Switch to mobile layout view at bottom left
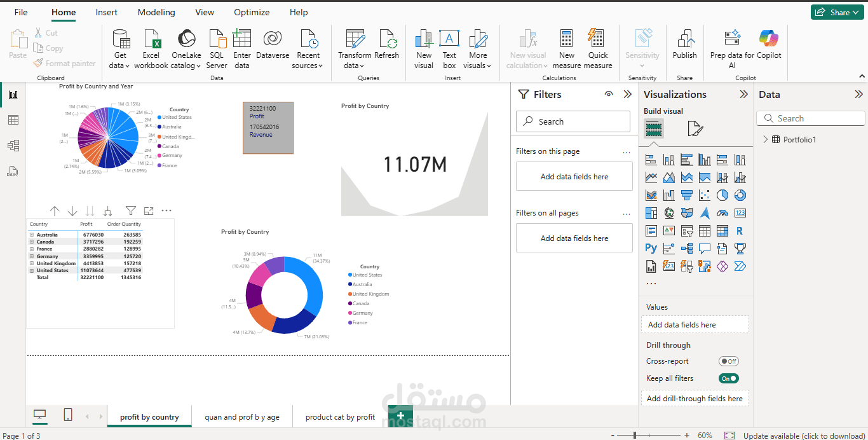 tap(68, 414)
